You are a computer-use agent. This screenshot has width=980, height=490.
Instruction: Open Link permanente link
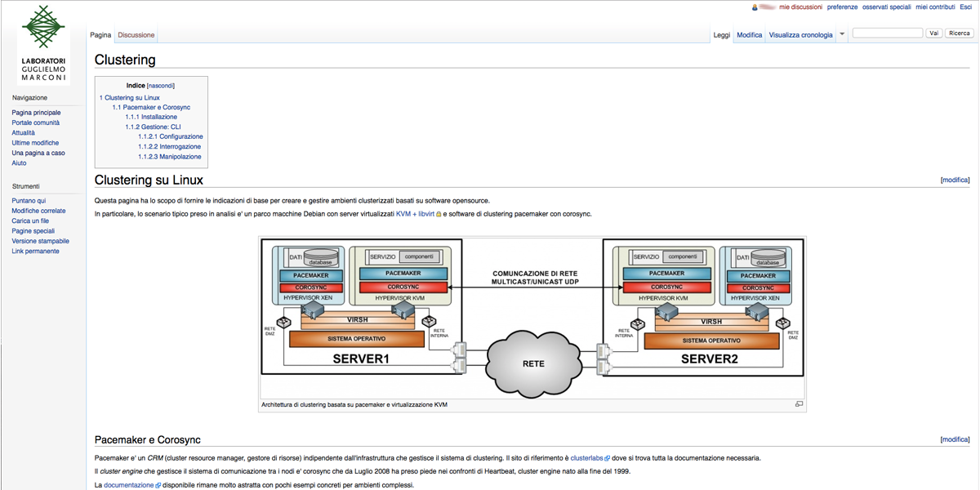[35, 251]
